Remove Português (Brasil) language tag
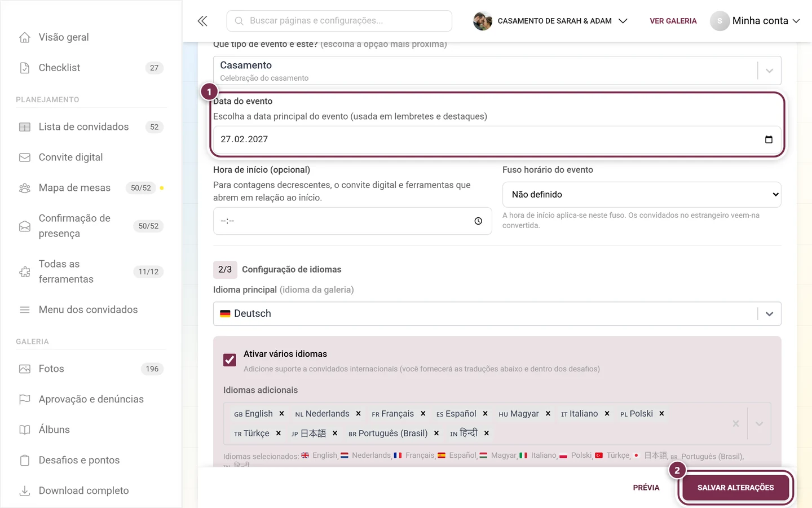The width and height of the screenshot is (812, 508). (x=436, y=433)
